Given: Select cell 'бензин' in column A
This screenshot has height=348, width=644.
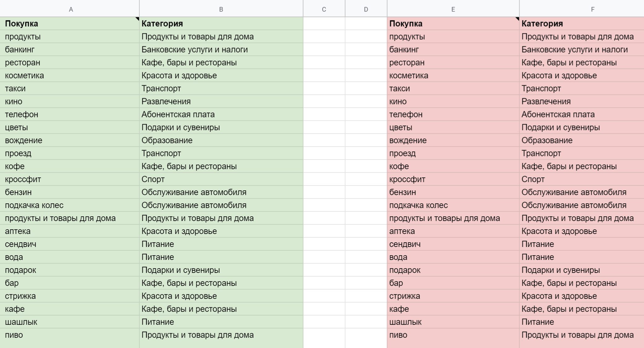Looking at the screenshot, I should coord(70,192).
